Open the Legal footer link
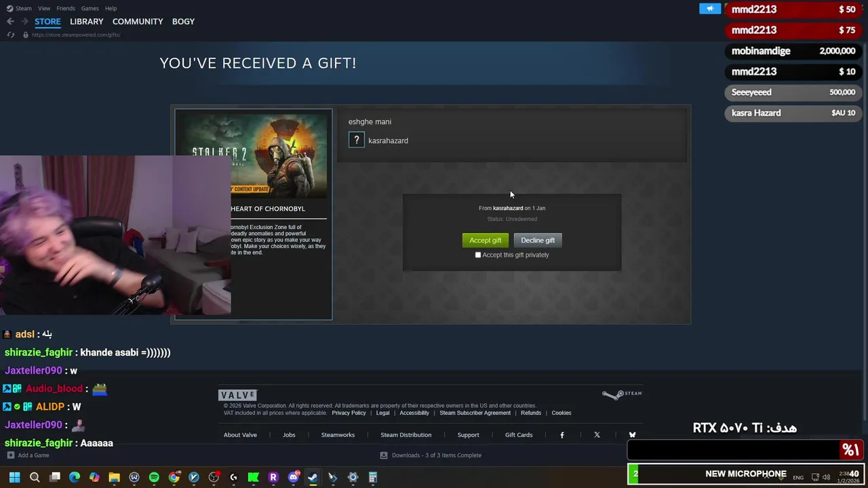Screen dimensions: 868x488 [382, 413]
